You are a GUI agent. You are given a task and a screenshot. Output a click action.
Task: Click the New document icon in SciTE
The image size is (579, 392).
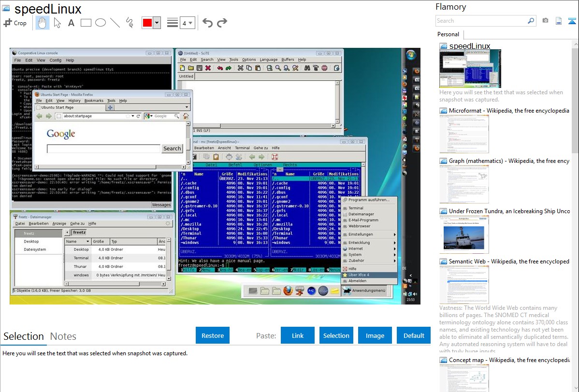(182, 68)
